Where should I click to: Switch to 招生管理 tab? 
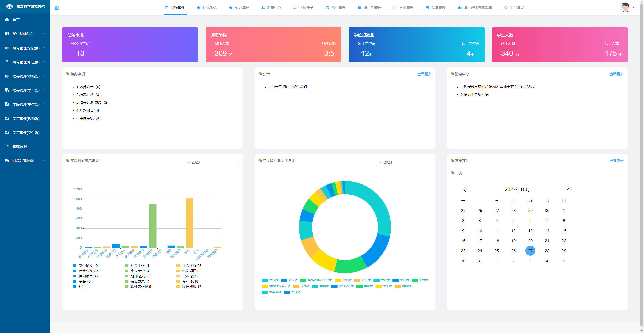click(x=336, y=8)
